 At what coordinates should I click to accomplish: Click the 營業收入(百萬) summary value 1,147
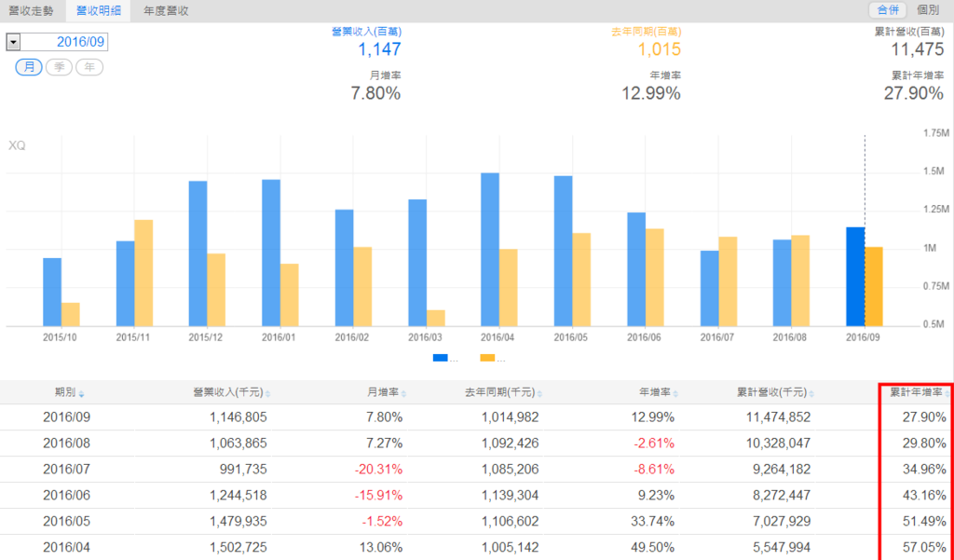[380, 49]
